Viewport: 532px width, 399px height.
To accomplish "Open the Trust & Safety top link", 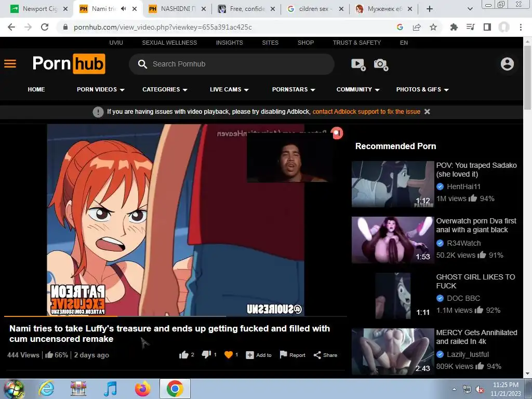I will point(356,43).
